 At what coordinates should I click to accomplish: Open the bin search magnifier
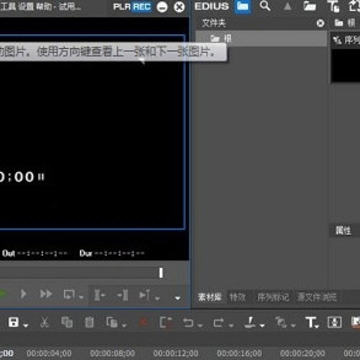(265, 6)
